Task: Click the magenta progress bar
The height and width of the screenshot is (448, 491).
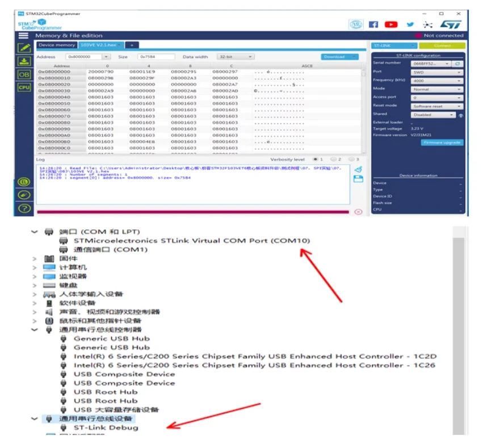Action: [193, 212]
